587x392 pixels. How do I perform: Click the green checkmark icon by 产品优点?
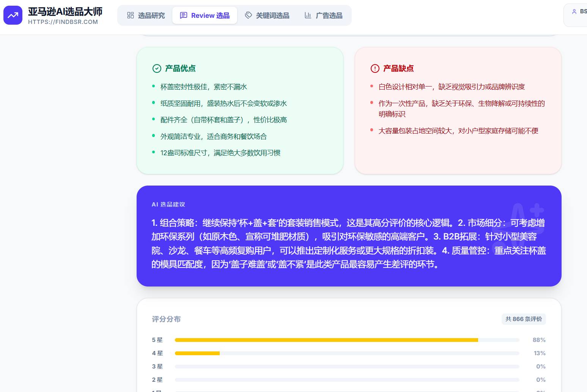click(x=157, y=68)
